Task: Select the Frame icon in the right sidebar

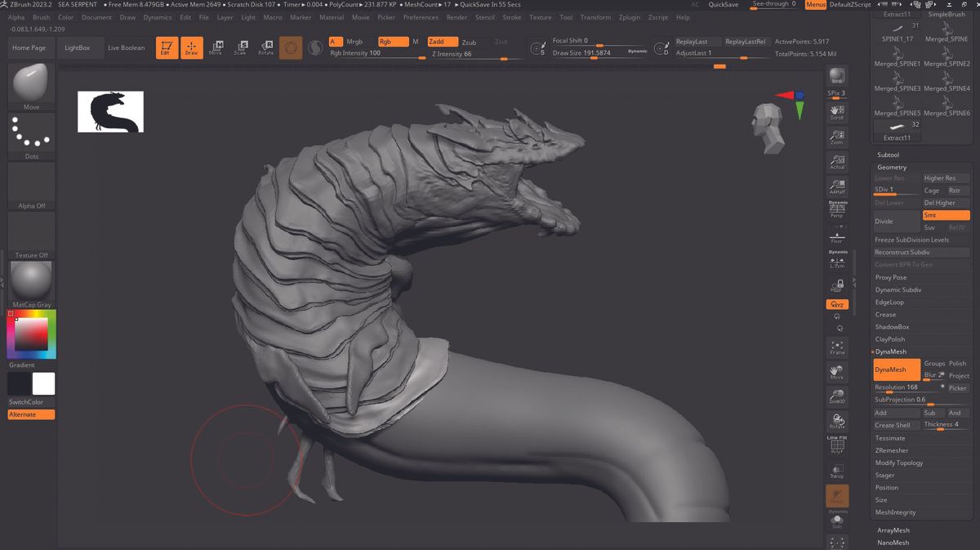Action: coord(836,347)
